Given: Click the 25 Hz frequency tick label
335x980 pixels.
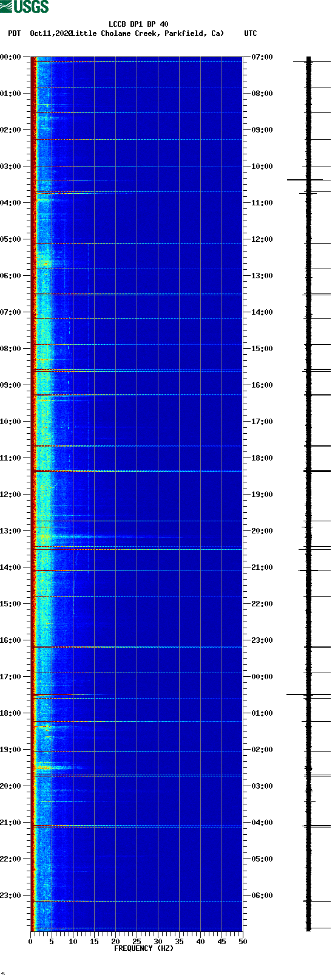Looking at the screenshot, I should [x=137, y=942].
